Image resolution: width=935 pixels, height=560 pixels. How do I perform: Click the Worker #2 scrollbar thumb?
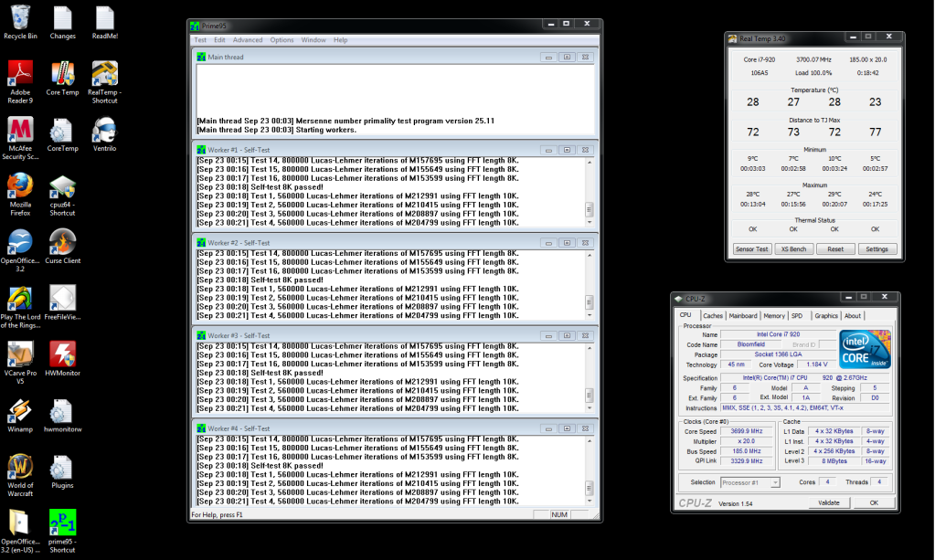tap(590, 302)
